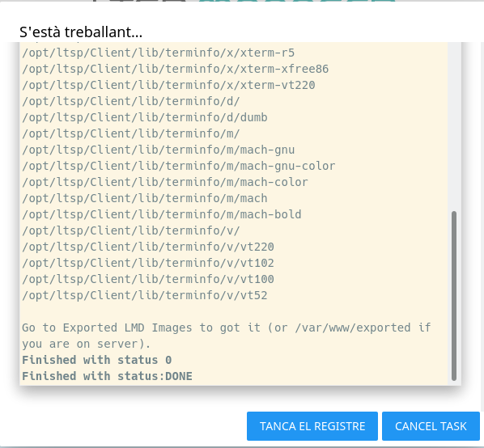The image size is (484, 448).
Task: Click the log line ending in v/vt100
Action: tap(148, 279)
